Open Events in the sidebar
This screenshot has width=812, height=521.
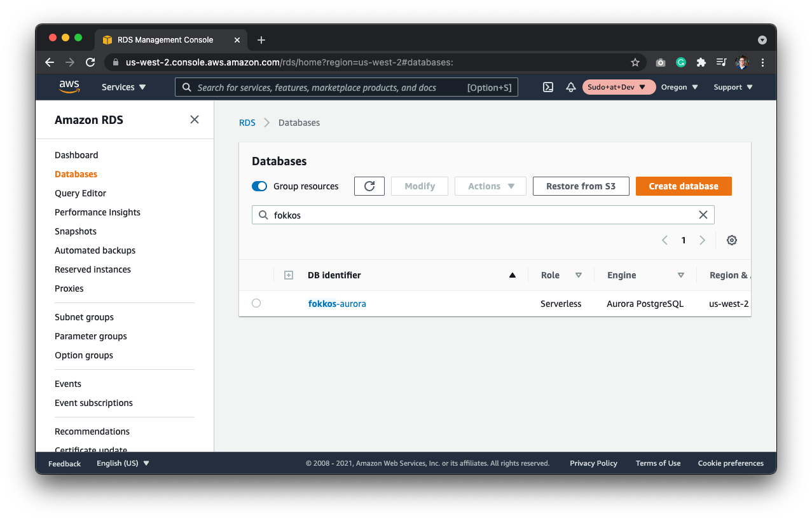(68, 384)
